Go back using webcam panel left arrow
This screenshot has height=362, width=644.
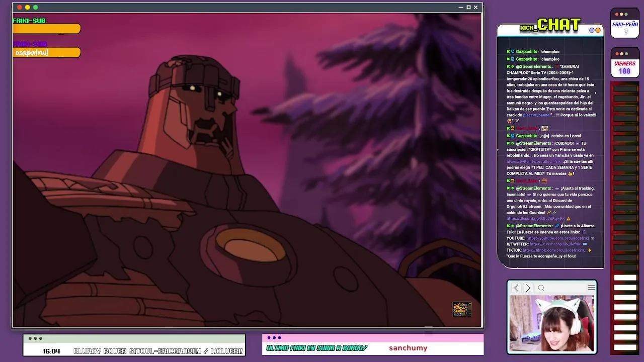point(516,288)
